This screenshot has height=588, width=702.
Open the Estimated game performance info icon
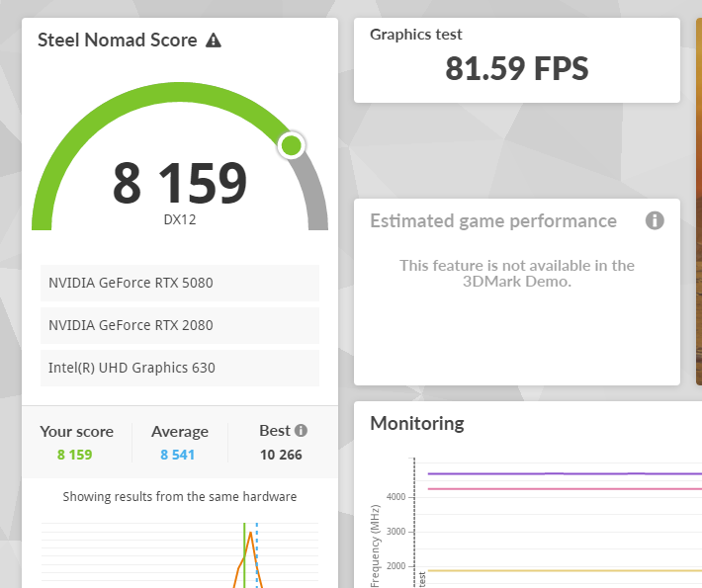coord(655,220)
